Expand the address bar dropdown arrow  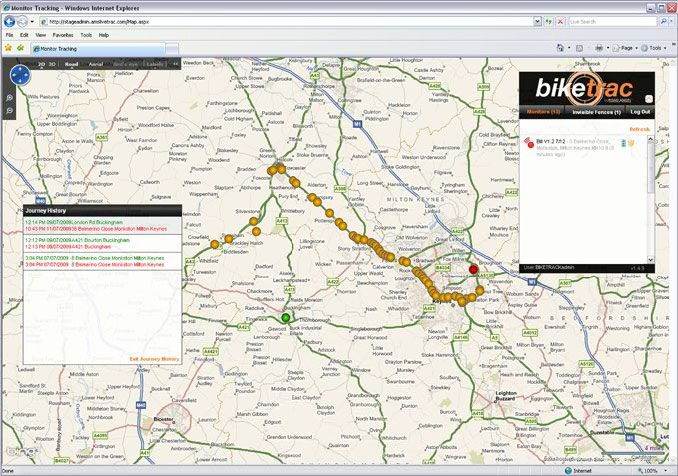(x=538, y=21)
